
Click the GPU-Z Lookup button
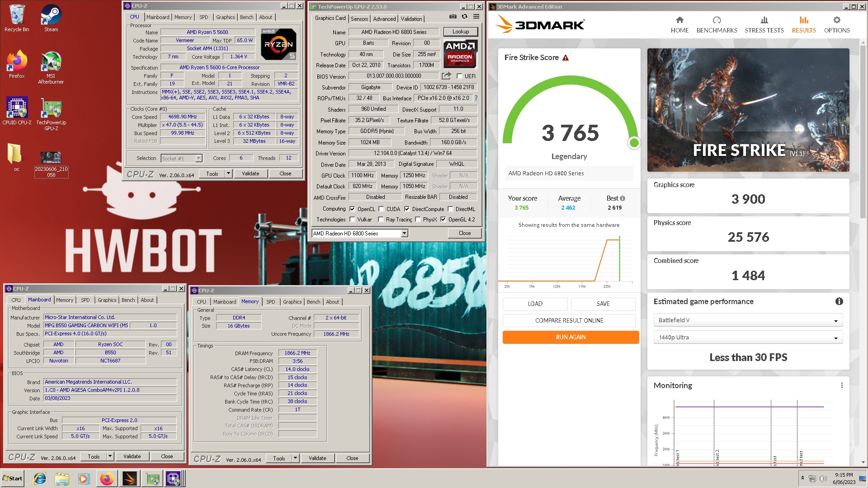tap(461, 32)
